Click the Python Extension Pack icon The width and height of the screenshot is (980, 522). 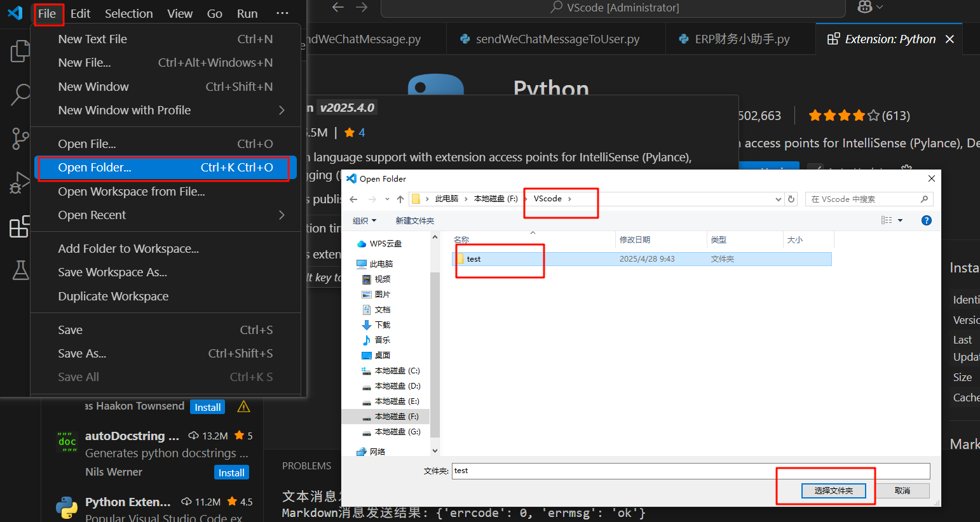(67, 507)
